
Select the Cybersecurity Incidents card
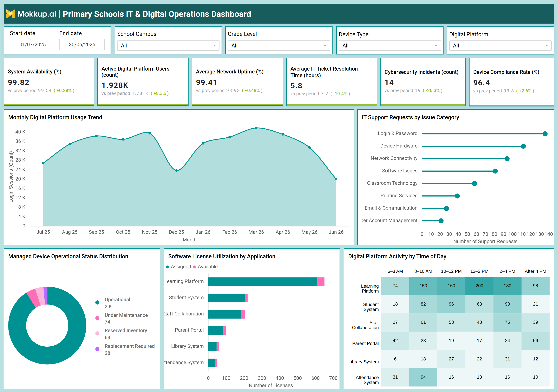(x=423, y=82)
